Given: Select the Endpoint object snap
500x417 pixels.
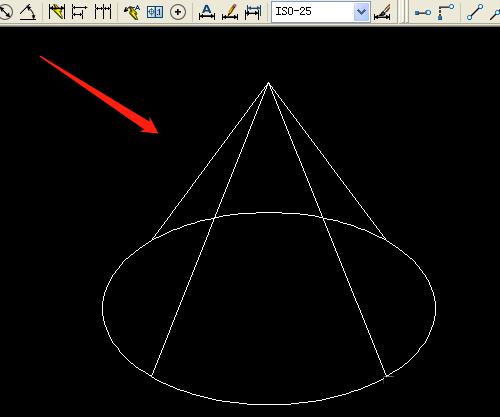Looking at the screenshot, I should [x=475, y=12].
